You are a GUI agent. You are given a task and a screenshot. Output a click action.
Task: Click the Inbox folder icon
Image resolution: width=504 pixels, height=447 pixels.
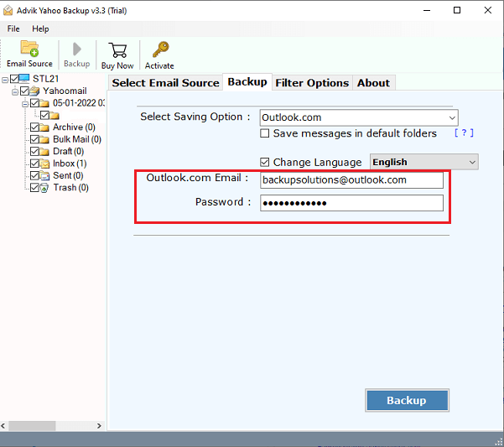(44, 164)
